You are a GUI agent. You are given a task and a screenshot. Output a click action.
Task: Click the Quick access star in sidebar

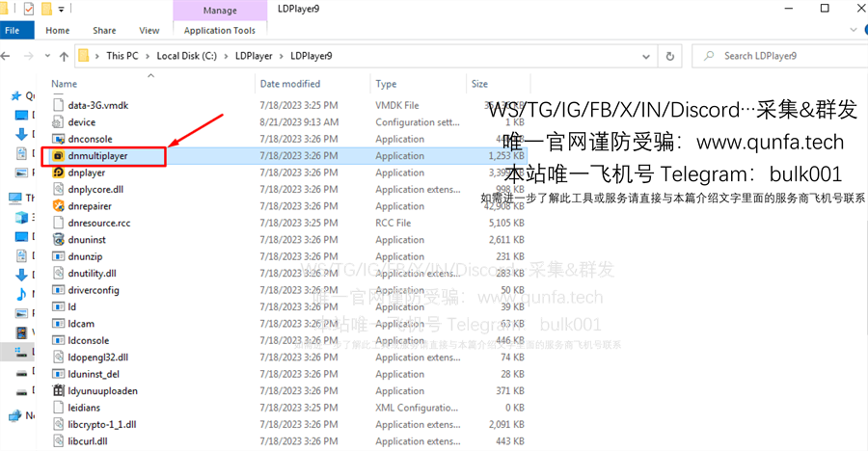click(16, 95)
